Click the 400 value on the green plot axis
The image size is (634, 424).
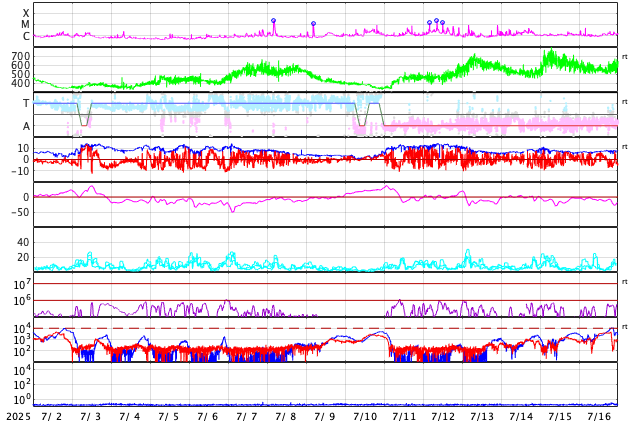tap(21, 83)
